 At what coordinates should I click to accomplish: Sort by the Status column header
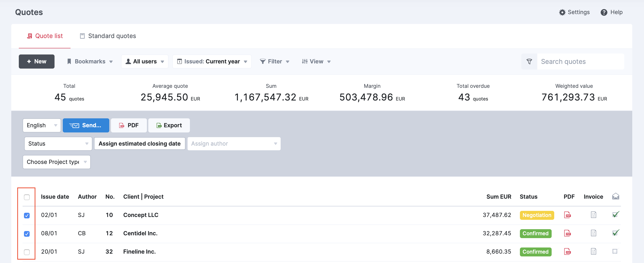coord(529,197)
